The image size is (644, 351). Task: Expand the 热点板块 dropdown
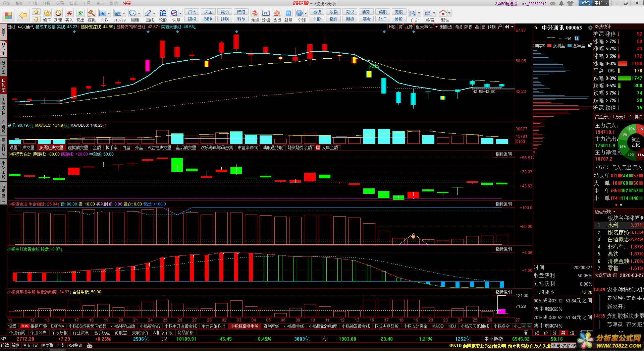coord(614,212)
